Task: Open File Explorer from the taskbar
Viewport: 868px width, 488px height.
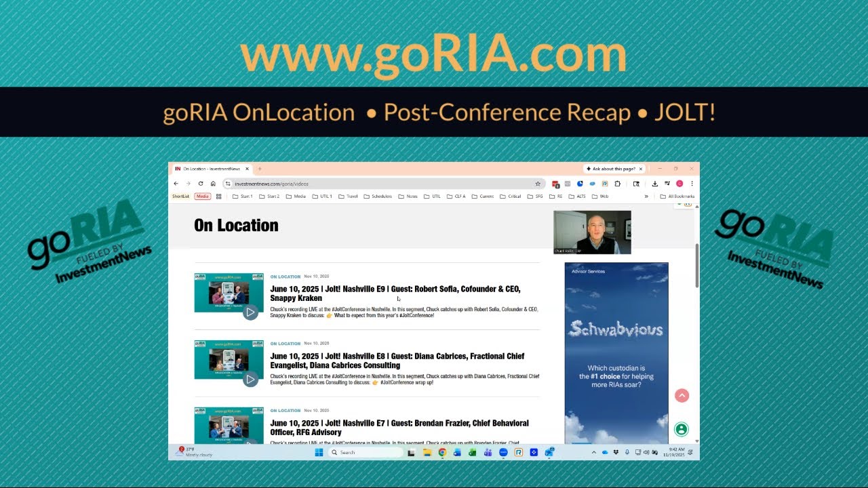Action: click(x=427, y=453)
